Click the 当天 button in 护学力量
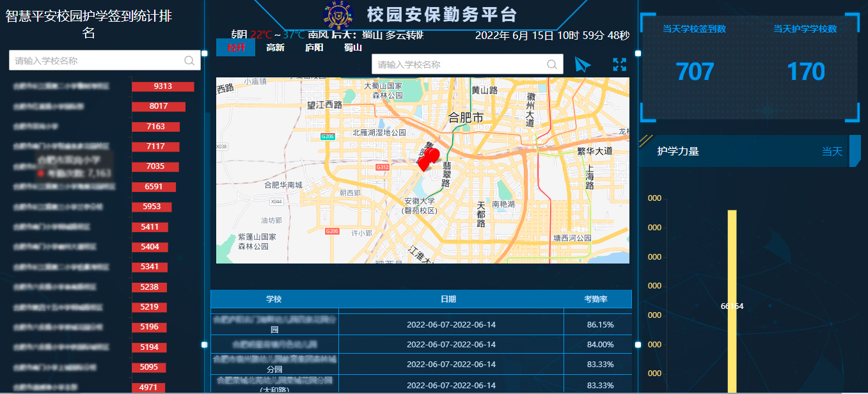 point(832,152)
